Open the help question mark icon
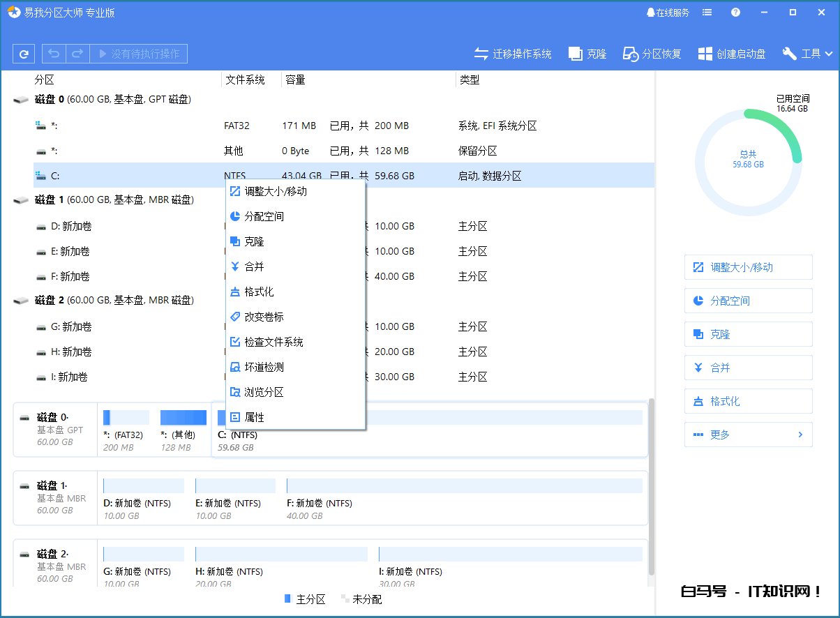840x618 pixels. coord(735,13)
